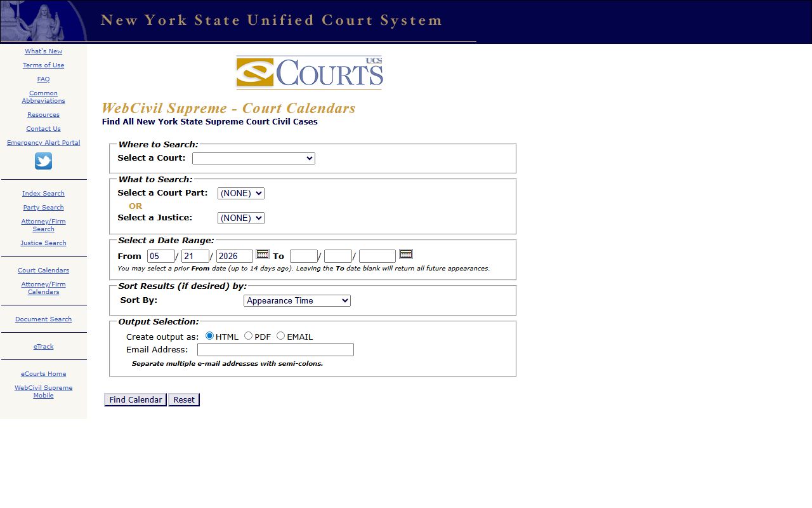The width and height of the screenshot is (812, 508).
Task: Go to Attorney/Firm Search in sidebar
Action: click(x=43, y=225)
